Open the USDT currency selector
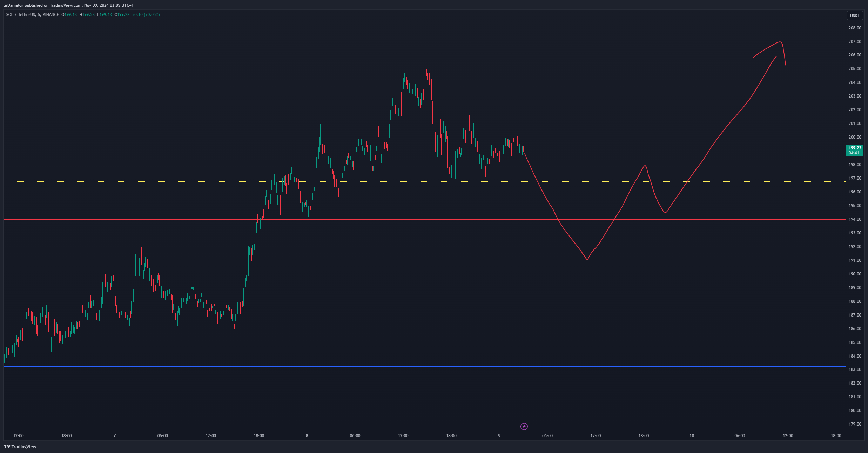Screen dimensions: 868x453 [855, 15]
